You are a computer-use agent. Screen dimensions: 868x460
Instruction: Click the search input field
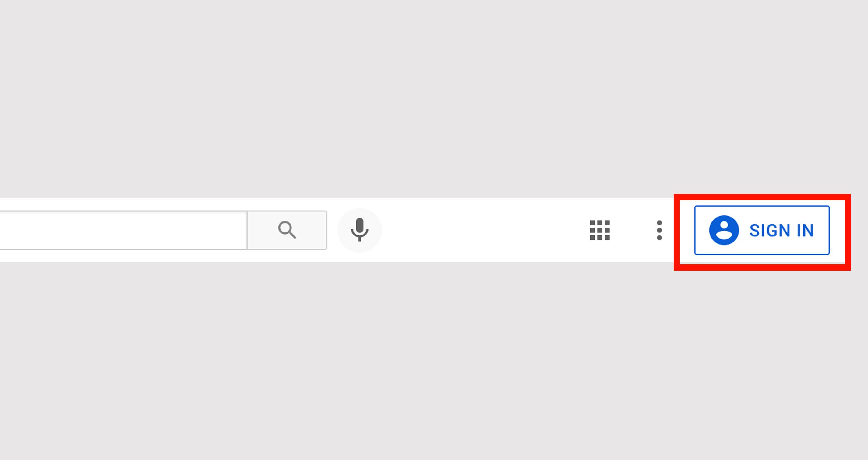(123, 230)
